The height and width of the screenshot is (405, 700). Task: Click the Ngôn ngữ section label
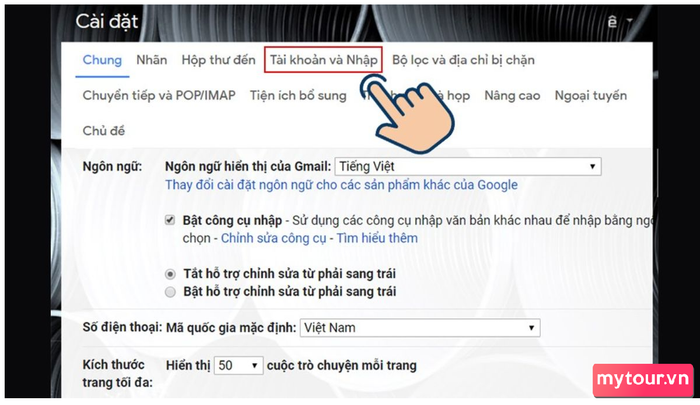point(112,167)
